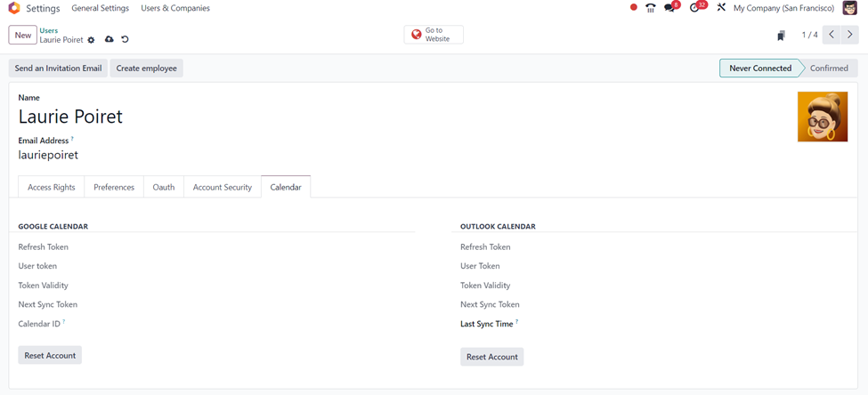
Task: Open the My Company (San Francisco) switcher
Action: (x=783, y=8)
